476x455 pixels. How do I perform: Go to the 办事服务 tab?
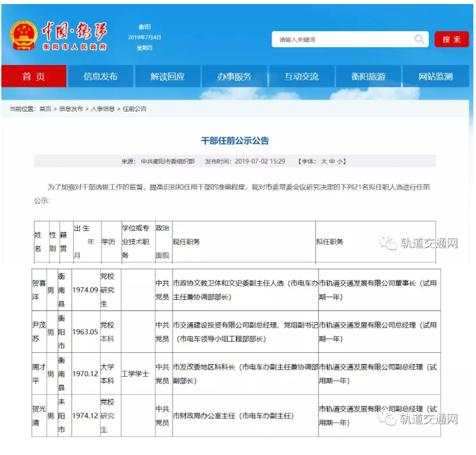[234, 77]
